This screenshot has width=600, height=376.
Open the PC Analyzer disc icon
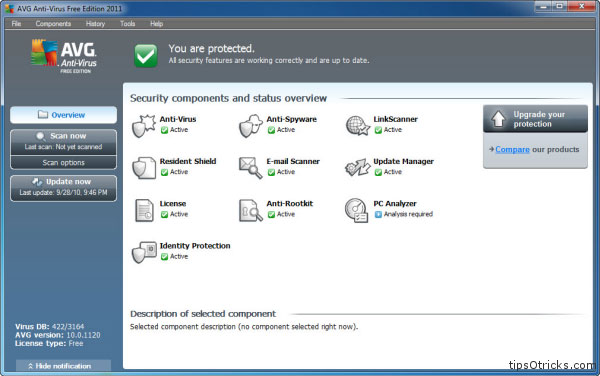pos(356,210)
